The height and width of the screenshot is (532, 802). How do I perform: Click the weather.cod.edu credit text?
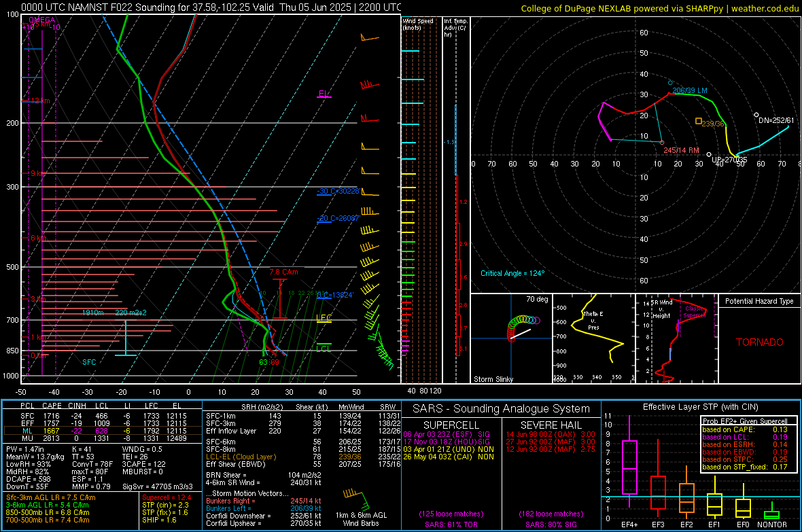click(x=659, y=8)
